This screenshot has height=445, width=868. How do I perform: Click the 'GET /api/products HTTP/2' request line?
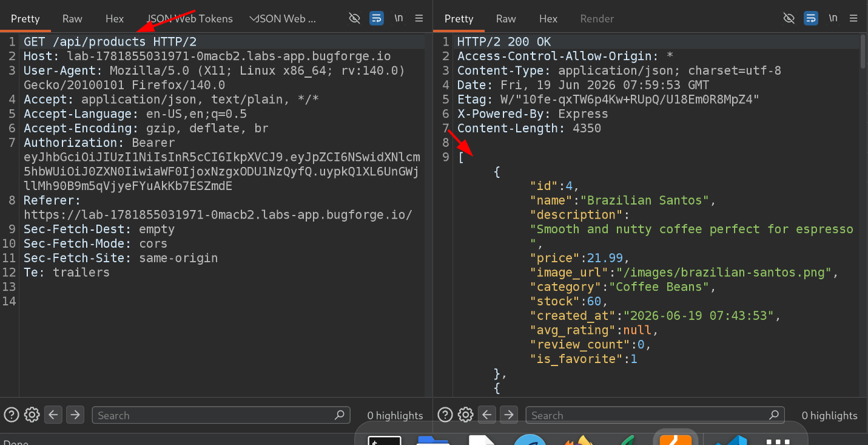click(110, 42)
